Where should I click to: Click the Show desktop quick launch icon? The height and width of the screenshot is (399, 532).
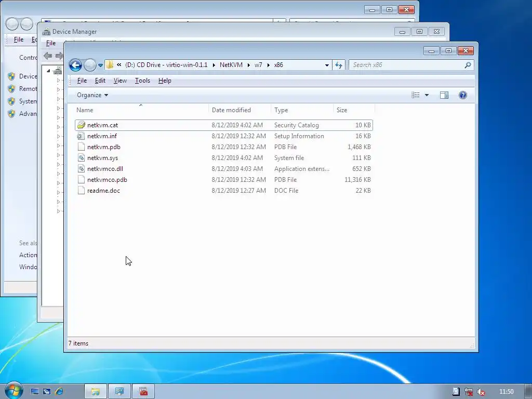pos(35,392)
